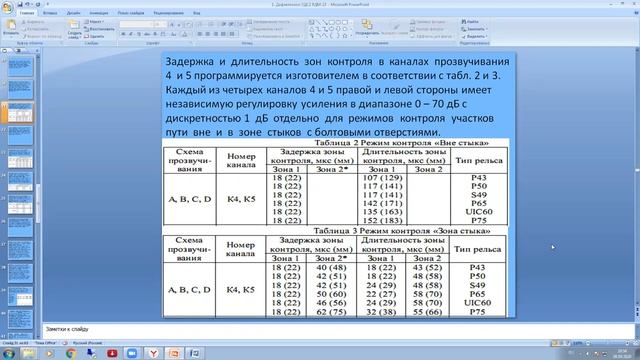Click Удалить slide button
The width and height of the screenshot is (640, 360).
(x=94, y=36)
